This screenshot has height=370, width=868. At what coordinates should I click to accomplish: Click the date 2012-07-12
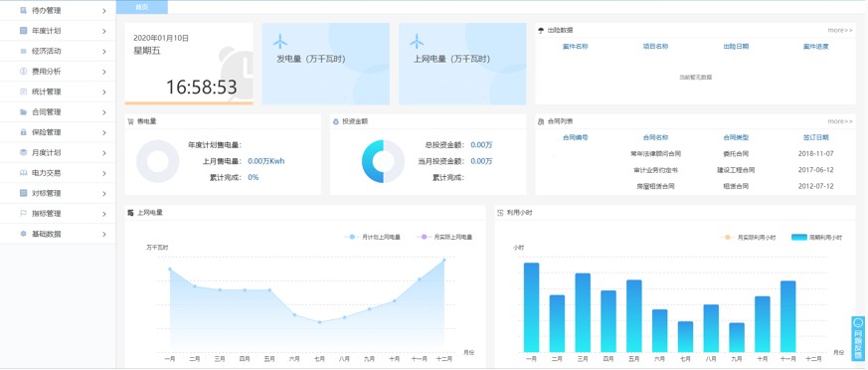coord(816,186)
